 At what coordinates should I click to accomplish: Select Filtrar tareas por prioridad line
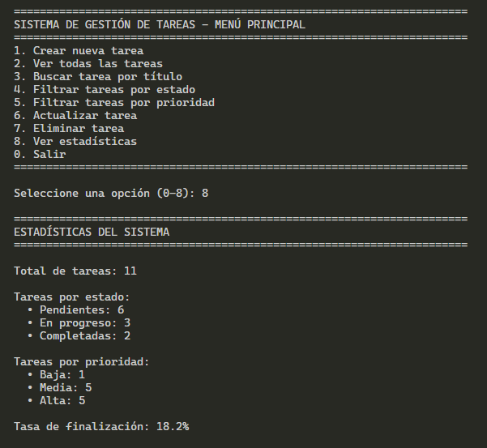click(x=114, y=102)
